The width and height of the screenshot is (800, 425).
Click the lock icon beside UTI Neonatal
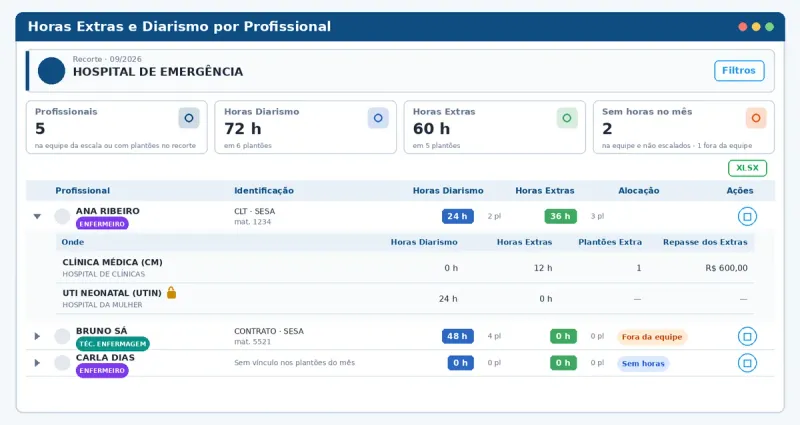(171, 292)
